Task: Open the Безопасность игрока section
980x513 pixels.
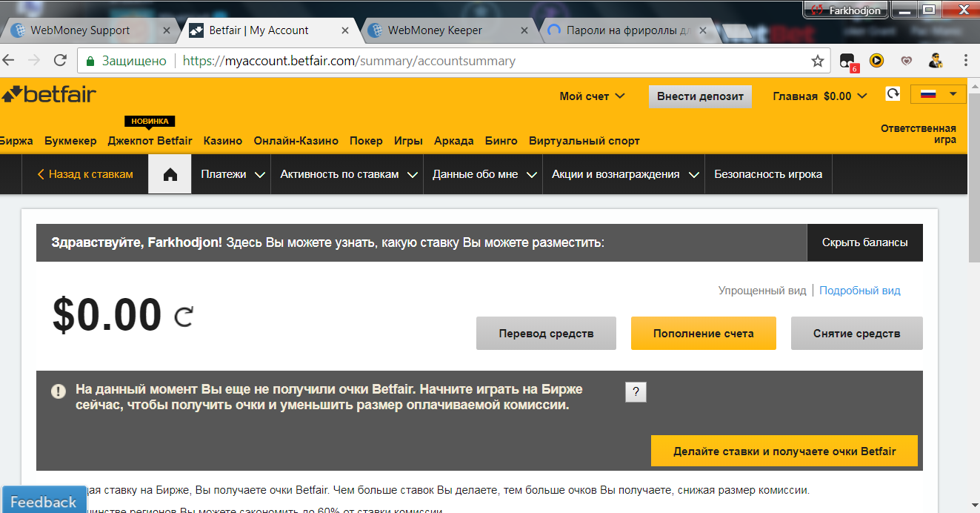Action: tap(768, 174)
